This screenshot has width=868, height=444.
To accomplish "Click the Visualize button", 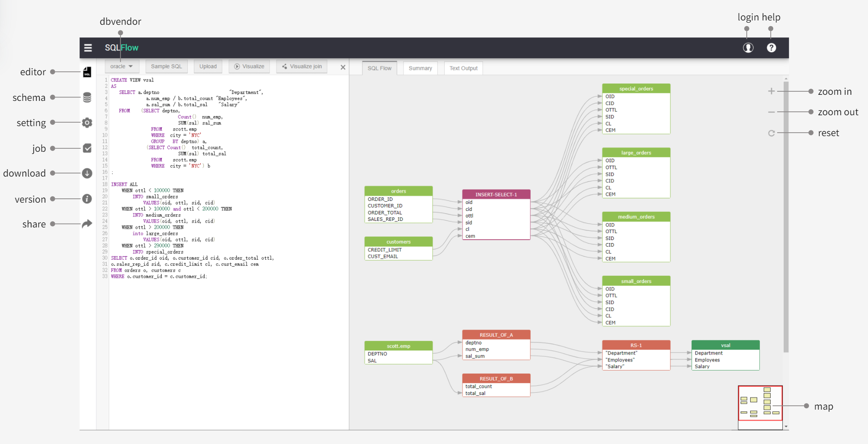I will (249, 66).
